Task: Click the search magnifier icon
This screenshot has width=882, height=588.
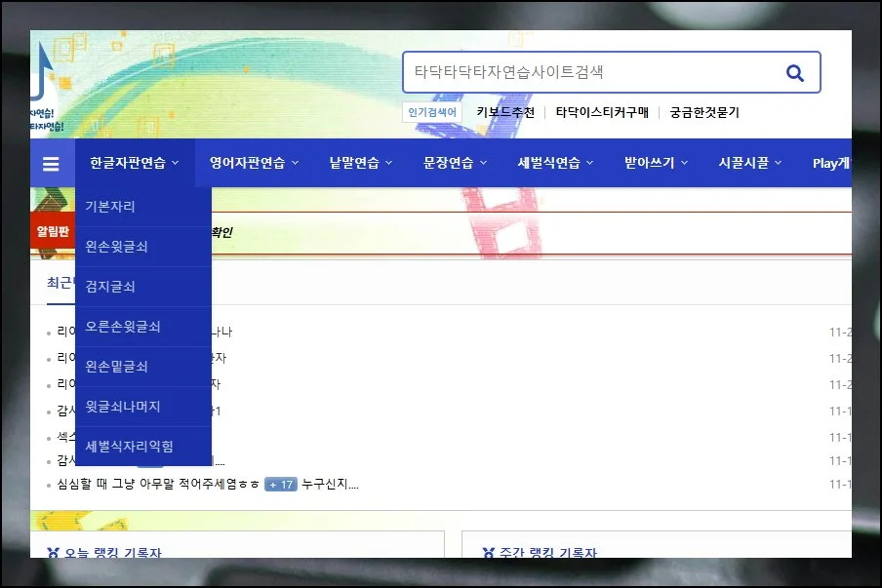Action: click(x=794, y=71)
